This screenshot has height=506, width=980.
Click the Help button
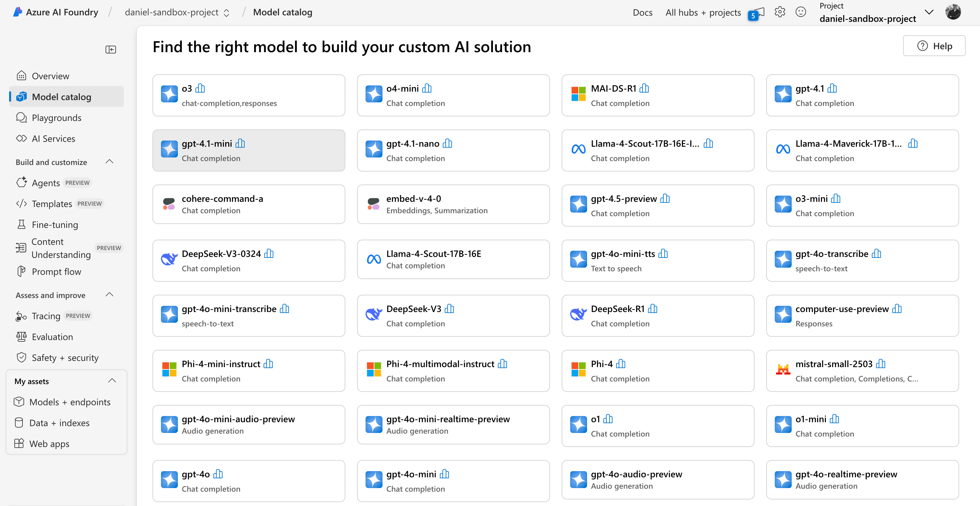[x=934, y=46]
